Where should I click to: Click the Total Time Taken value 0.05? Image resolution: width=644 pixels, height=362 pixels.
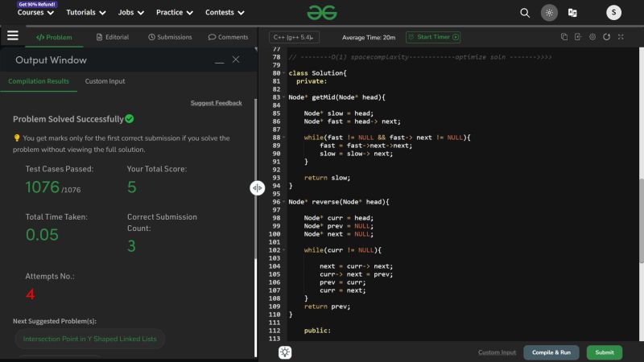(x=42, y=235)
